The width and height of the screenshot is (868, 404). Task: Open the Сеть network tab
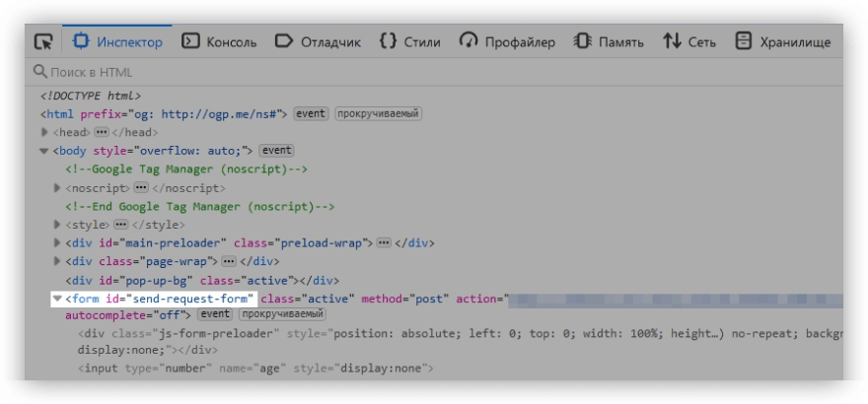pyautogui.click(x=689, y=41)
